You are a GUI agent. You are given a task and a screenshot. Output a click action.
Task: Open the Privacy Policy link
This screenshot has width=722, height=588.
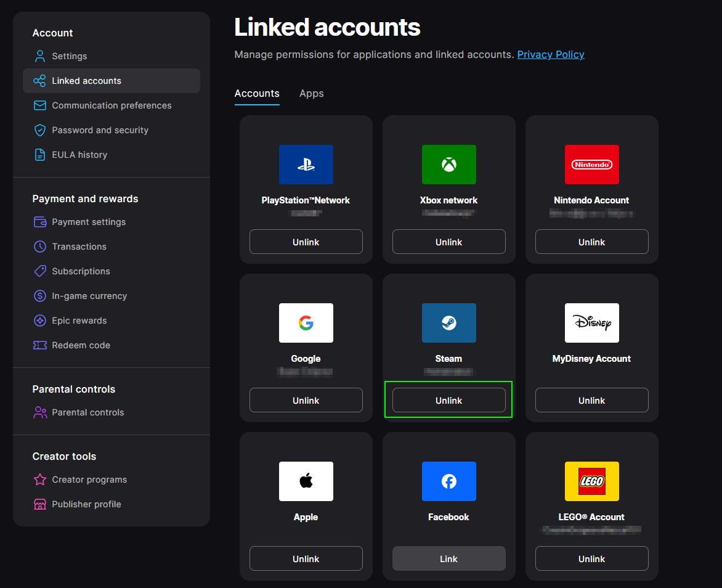point(550,55)
